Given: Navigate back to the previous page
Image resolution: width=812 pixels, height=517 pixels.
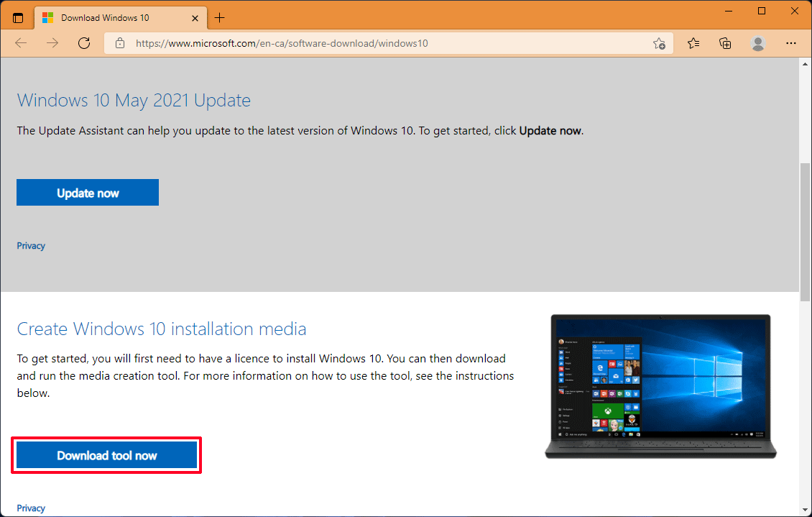Looking at the screenshot, I should 21,43.
